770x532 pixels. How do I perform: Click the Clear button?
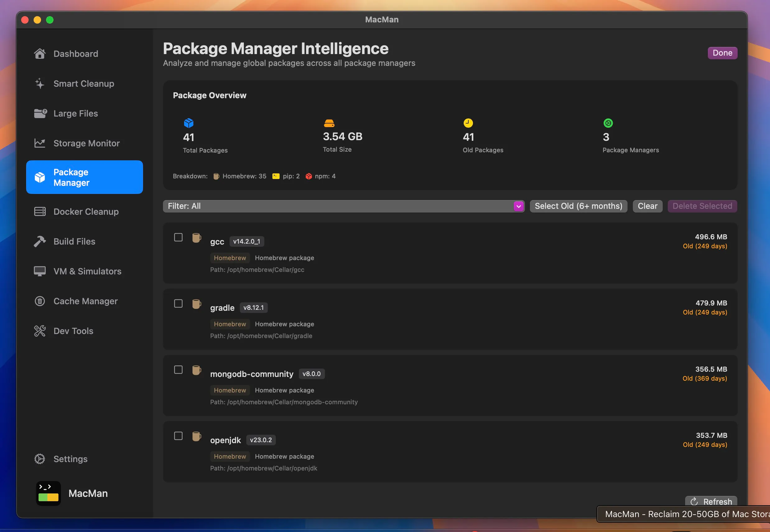click(647, 206)
